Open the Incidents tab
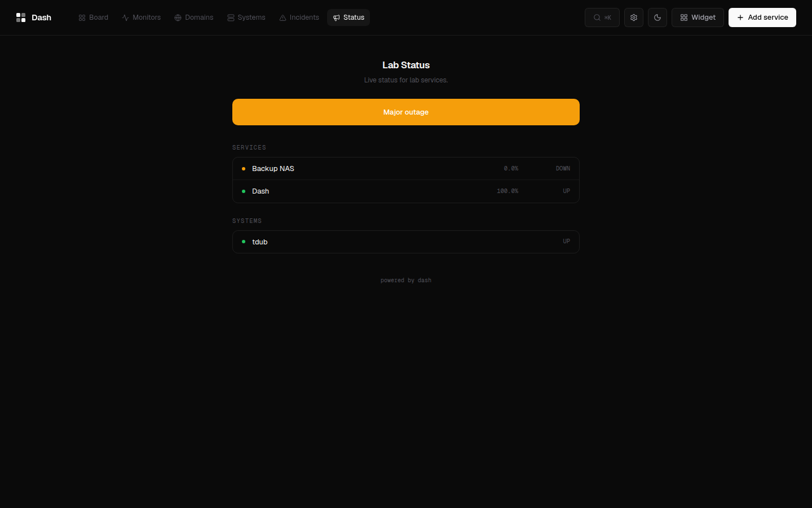 coord(299,17)
